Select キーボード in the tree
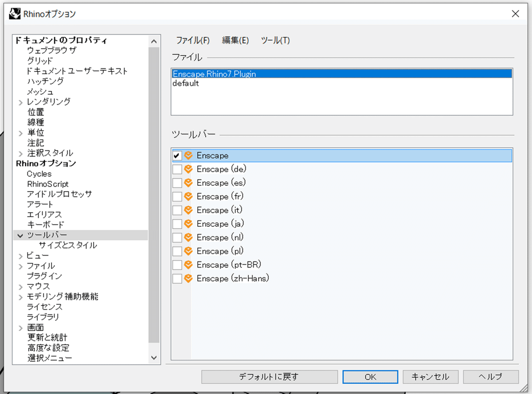The width and height of the screenshot is (532, 394). click(46, 225)
